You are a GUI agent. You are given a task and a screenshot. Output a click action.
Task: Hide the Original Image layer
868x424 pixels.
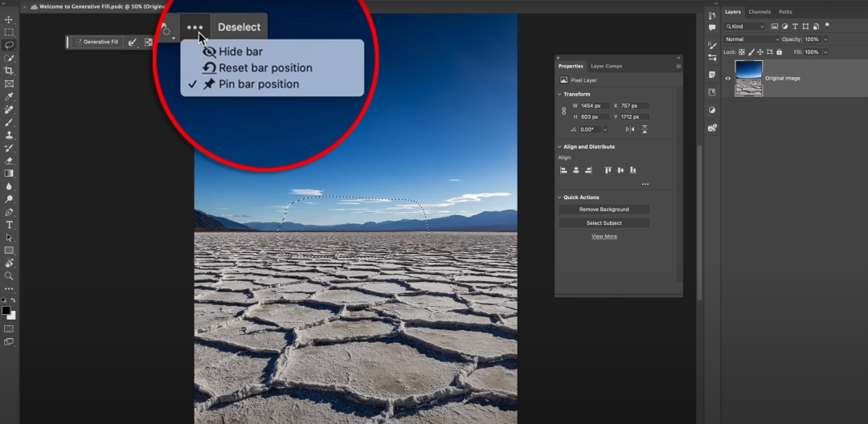[728, 79]
